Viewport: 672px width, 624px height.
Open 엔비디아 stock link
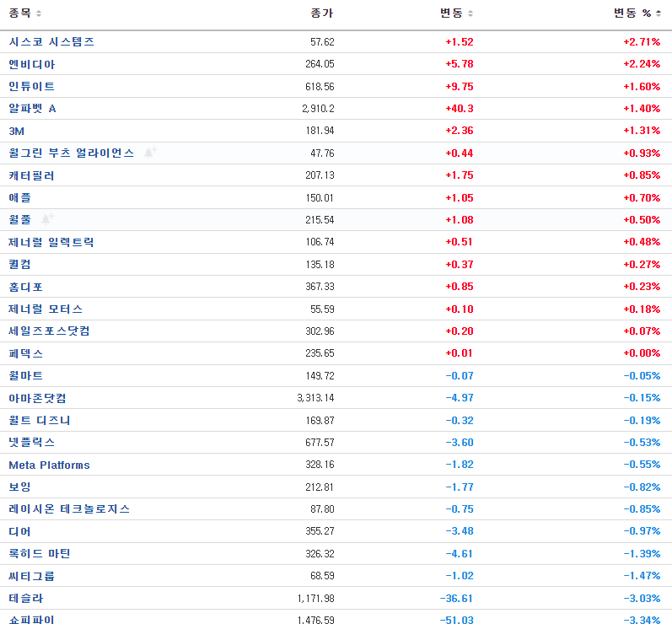point(32,64)
